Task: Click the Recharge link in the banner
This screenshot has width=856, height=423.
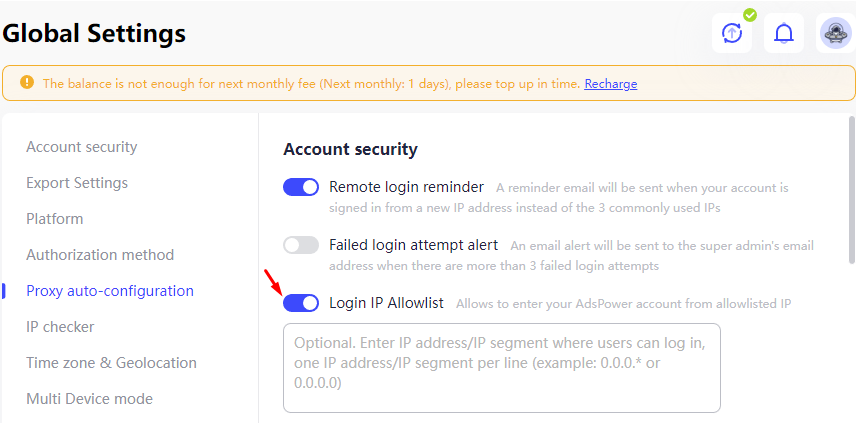Action: (610, 84)
